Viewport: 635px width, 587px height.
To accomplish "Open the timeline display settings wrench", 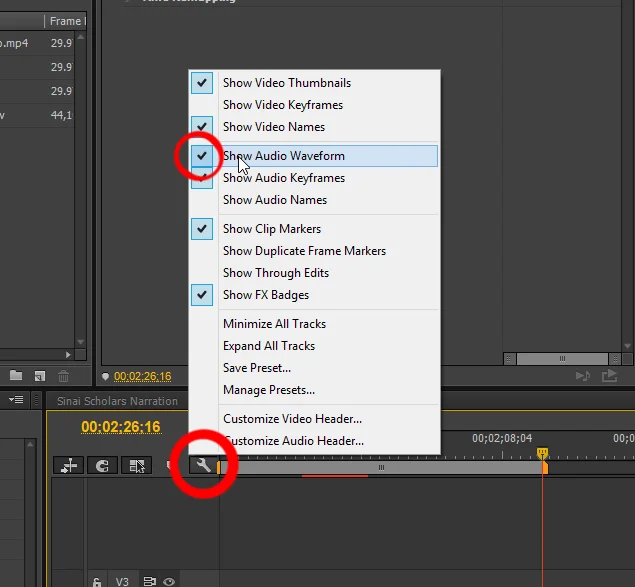I will coord(203,465).
